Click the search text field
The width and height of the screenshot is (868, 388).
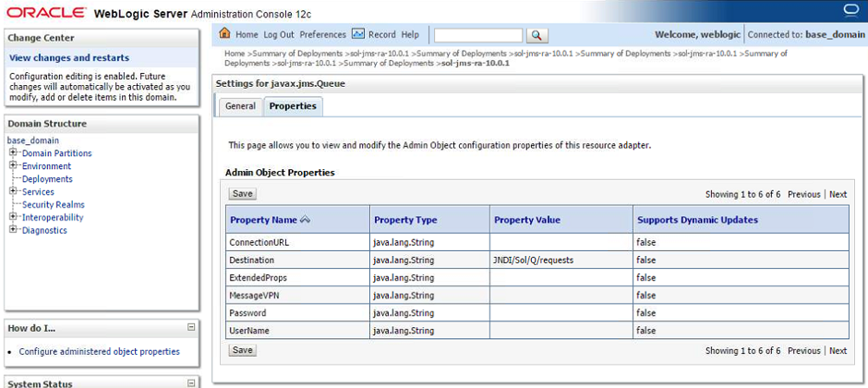tap(477, 35)
